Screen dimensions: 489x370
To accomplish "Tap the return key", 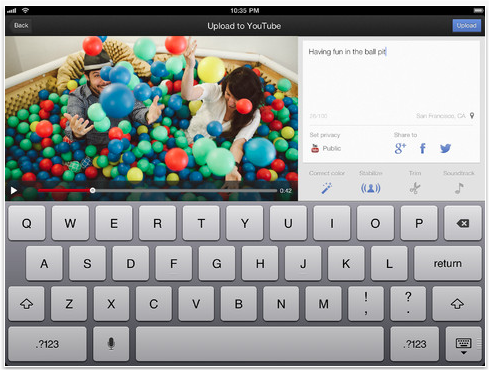I will pos(448,263).
